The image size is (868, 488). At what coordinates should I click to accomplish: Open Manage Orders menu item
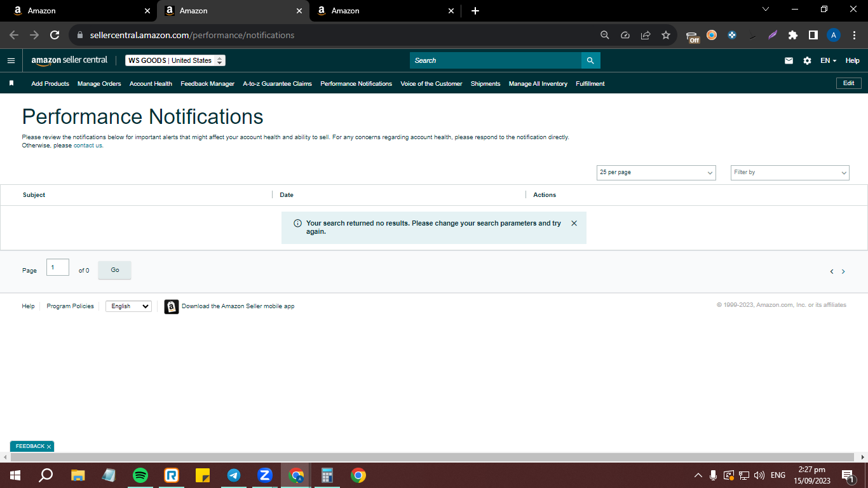99,84
